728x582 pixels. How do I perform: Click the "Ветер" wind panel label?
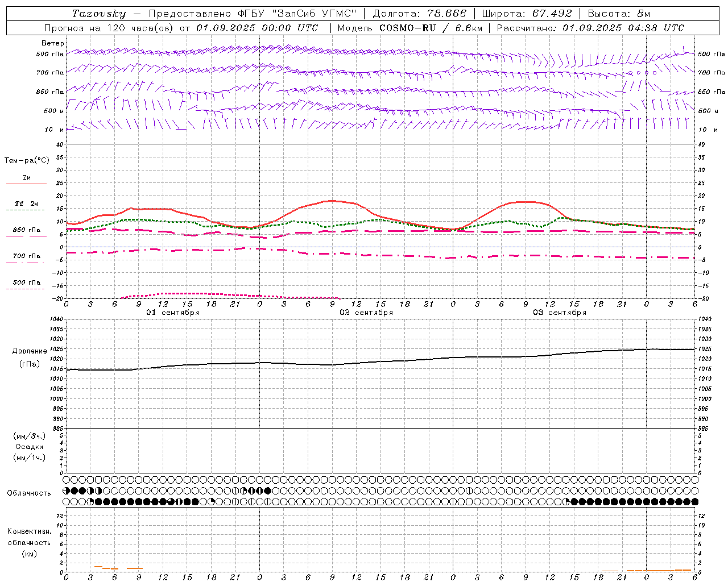coord(53,43)
